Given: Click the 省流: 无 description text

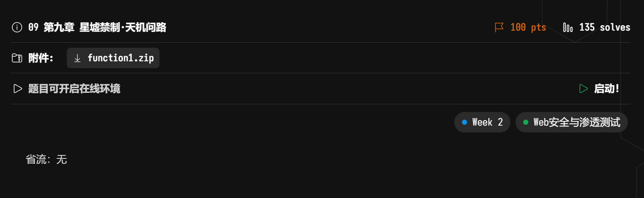Looking at the screenshot, I should (46, 160).
